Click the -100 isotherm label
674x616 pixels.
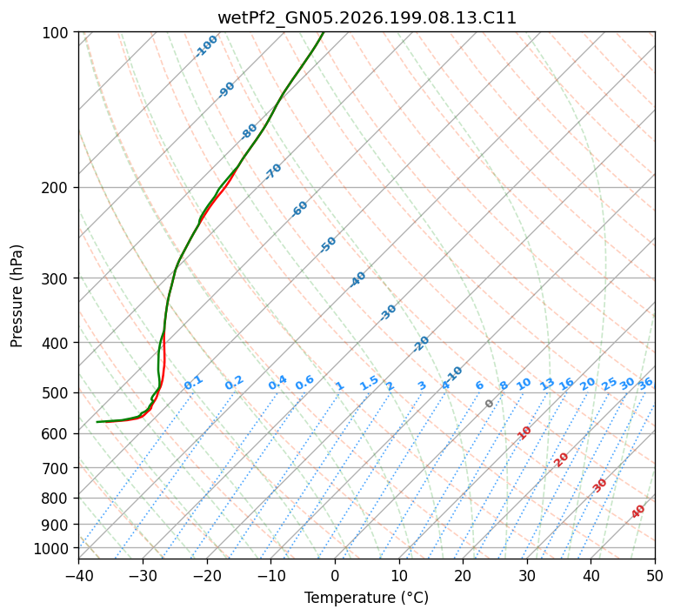[206, 46]
